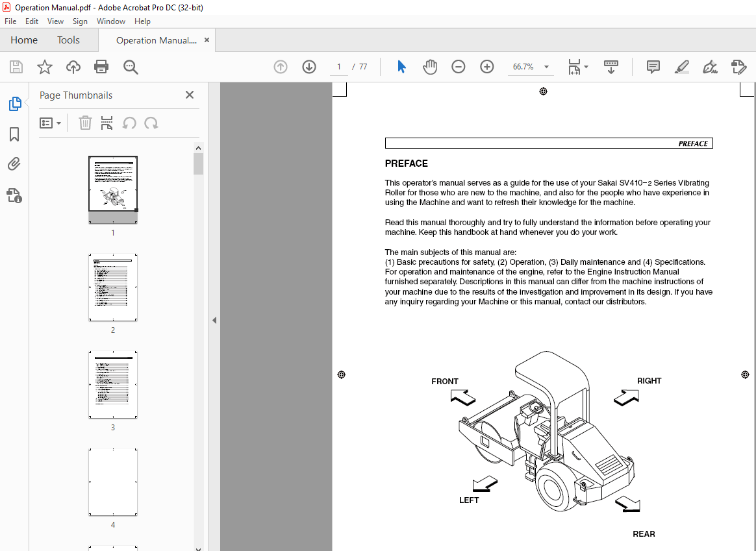Select the Operation Manual document tab
This screenshot has height=551, width=756.
click(x=157, y=40)
